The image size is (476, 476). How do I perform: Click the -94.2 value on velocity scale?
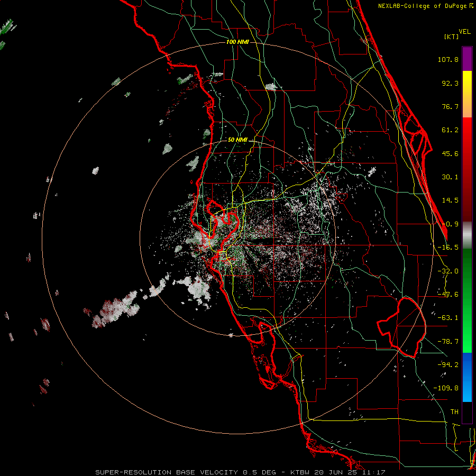(448, 364)
